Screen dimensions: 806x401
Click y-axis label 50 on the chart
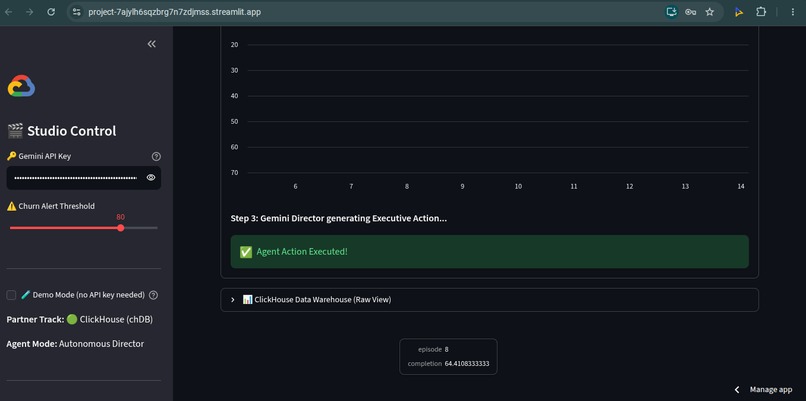click(234, 121)
